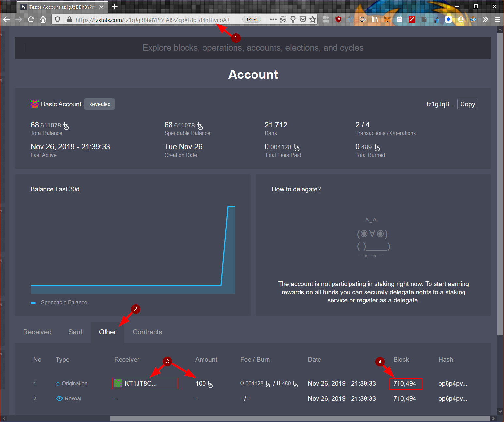The width and height of the screenshot is (504, 422).
Task: Open the cookie manager extension
Action: coord(363,19)
